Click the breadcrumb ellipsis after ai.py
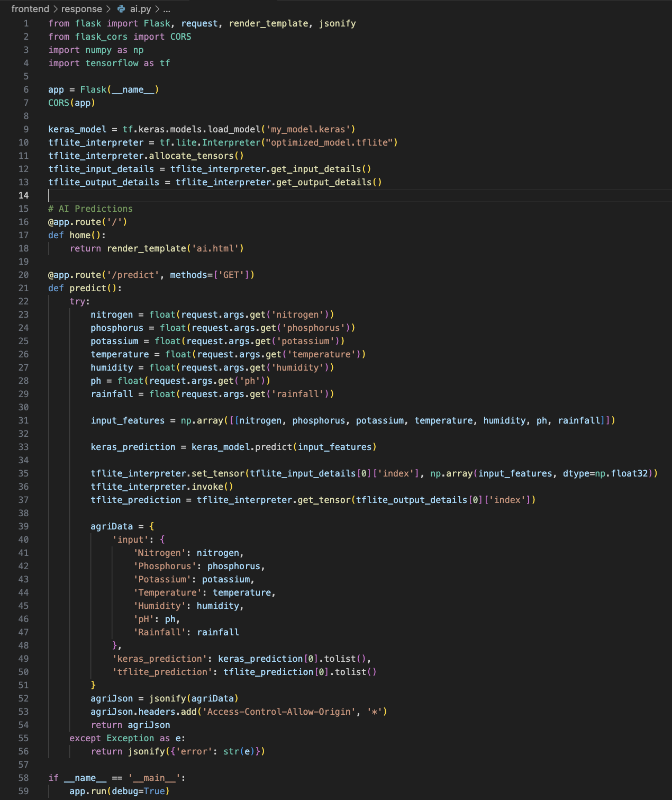The image size is (672, 800). point(167,9)
